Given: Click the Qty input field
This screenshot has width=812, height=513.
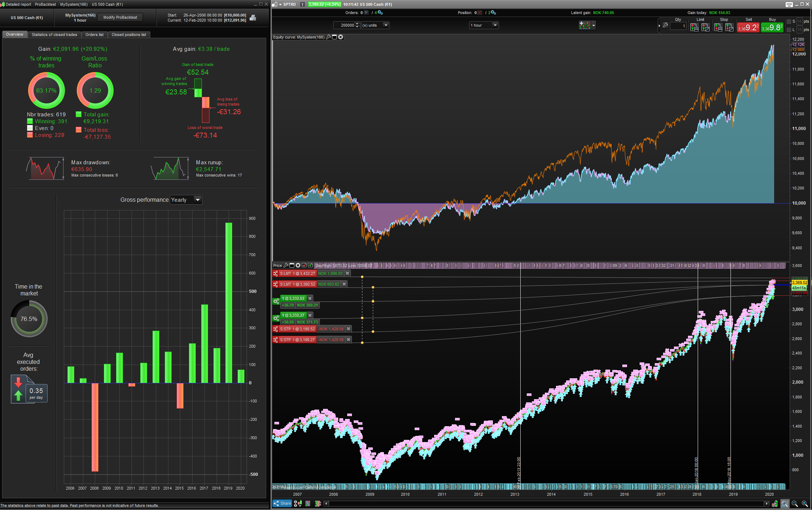Looking at the screenshot, I should (678, 26).
